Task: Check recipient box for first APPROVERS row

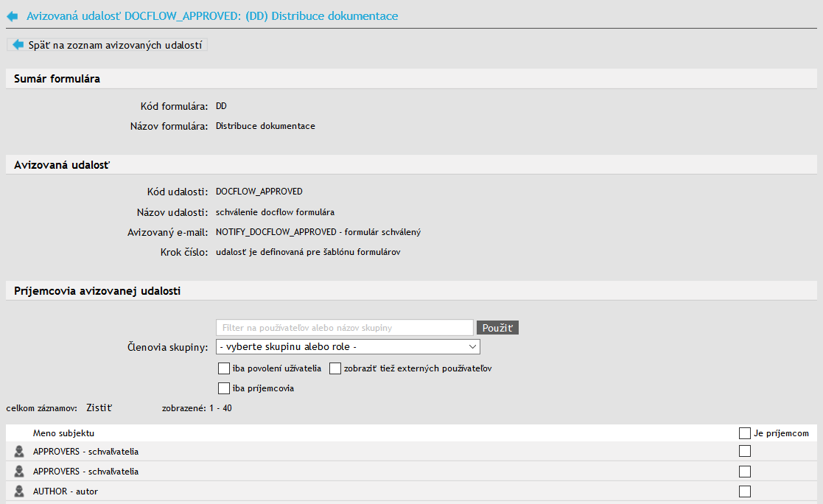Action: coord(745,452)
